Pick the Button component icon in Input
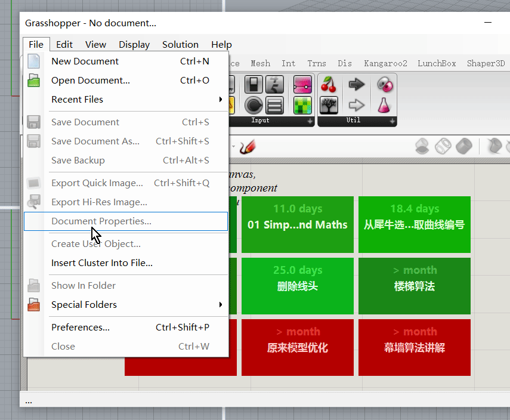 (x=254, y=106)
